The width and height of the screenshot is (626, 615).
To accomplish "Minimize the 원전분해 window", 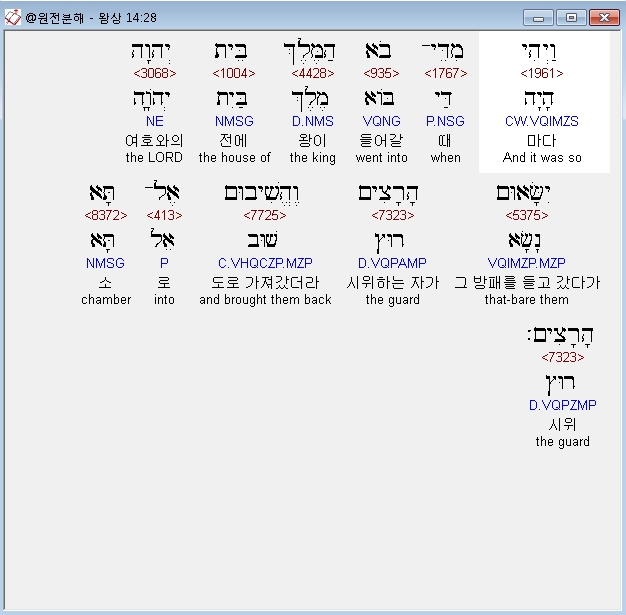I will pos(538,18).
